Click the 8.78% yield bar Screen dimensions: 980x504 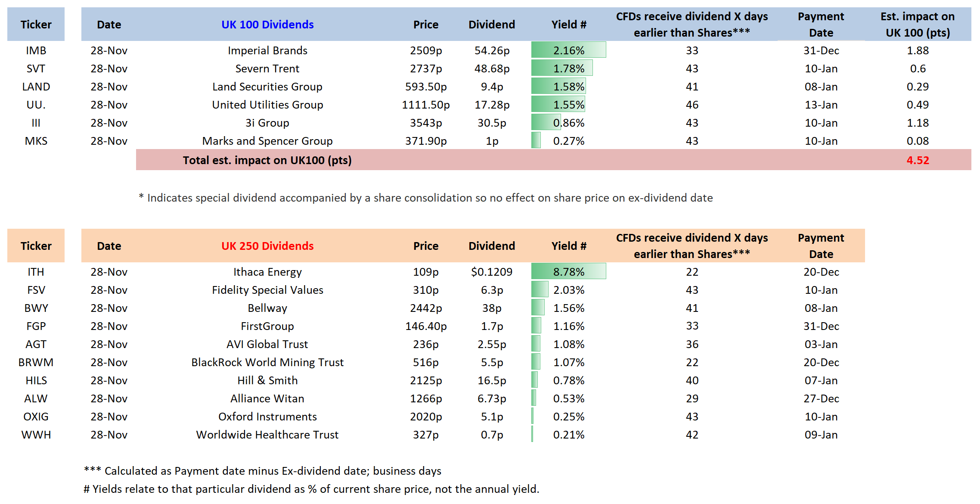[x=568, y=271]
